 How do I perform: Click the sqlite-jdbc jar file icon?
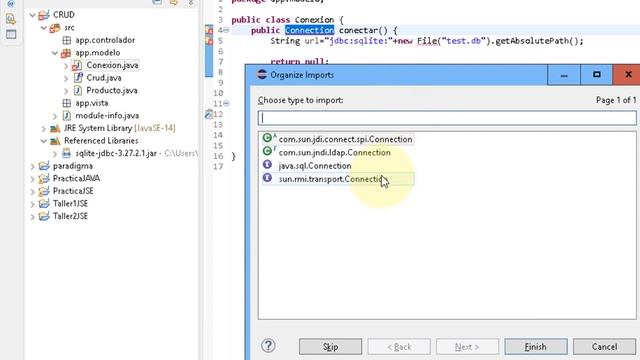(x=67, y=154)
